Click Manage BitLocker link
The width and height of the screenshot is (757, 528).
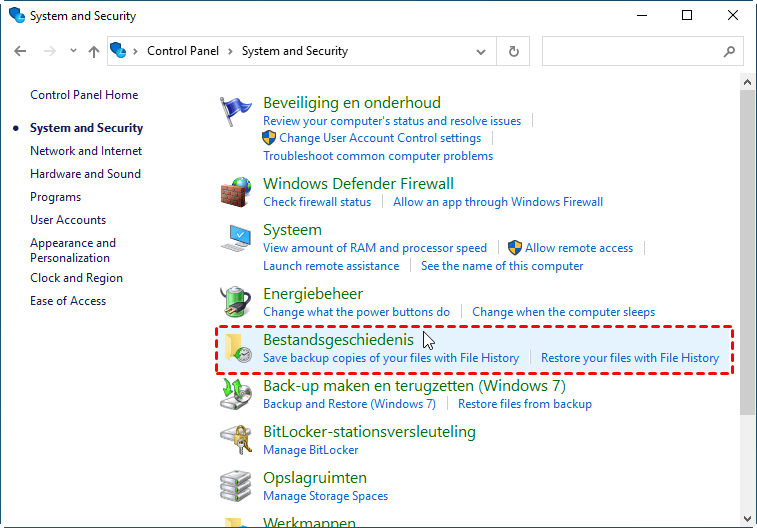point(311,450)
